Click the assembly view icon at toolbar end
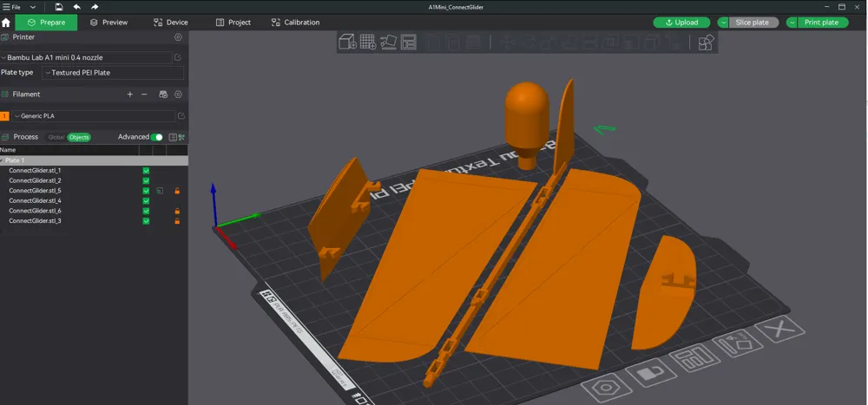Viewport: 868px width, 405px height. 706,42
